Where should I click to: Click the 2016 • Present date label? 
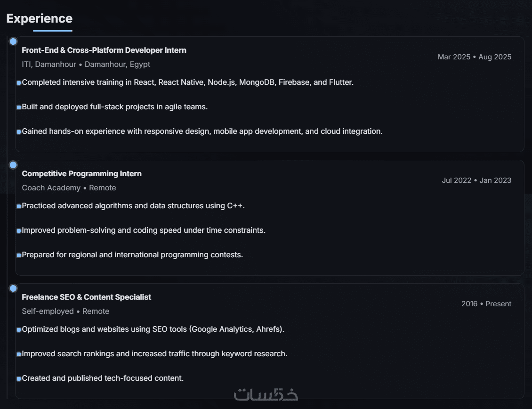(486, 304)
